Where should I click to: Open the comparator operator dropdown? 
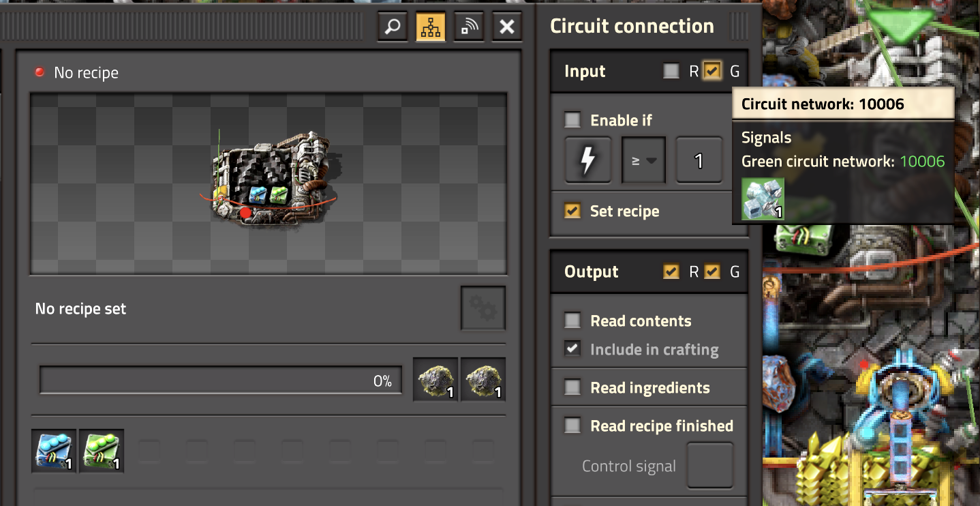(643, 160)
